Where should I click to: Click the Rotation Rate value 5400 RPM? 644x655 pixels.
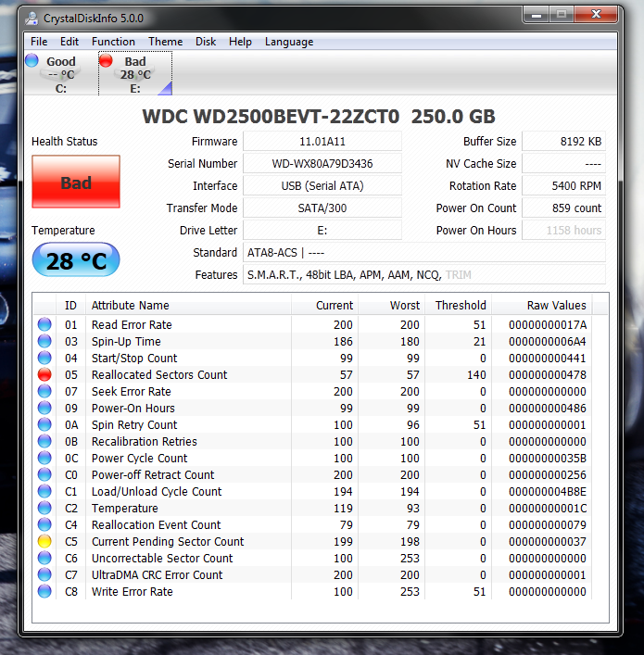click(x=563, y=185)
